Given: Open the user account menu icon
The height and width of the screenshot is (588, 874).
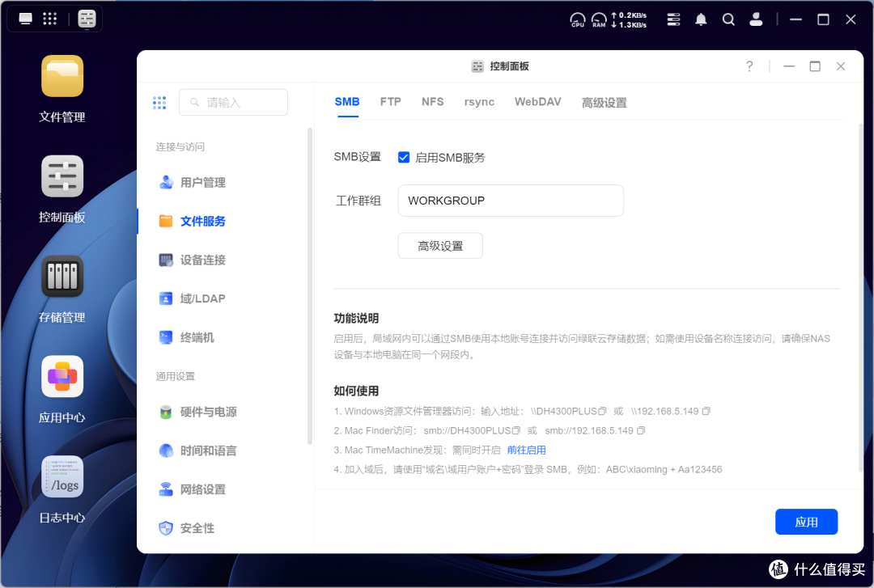Looking at the screenshot, I should tap(756, 20).
